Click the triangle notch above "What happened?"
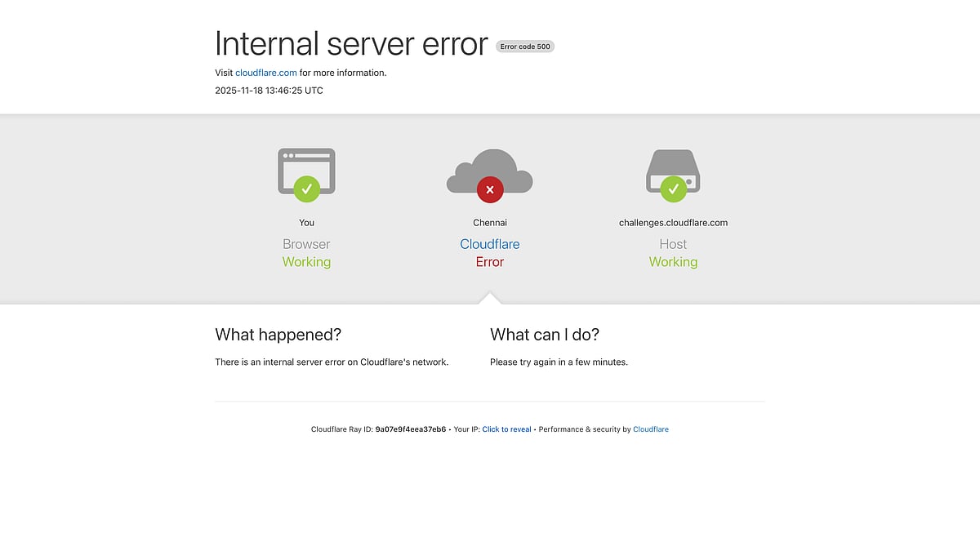The height and width of the screenshot is (542, 980). [x=489, y=300]
